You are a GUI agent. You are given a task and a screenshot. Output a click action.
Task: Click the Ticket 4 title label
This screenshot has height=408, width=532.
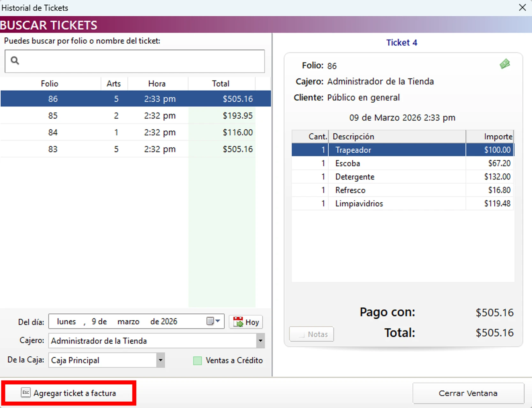[401, 42]
